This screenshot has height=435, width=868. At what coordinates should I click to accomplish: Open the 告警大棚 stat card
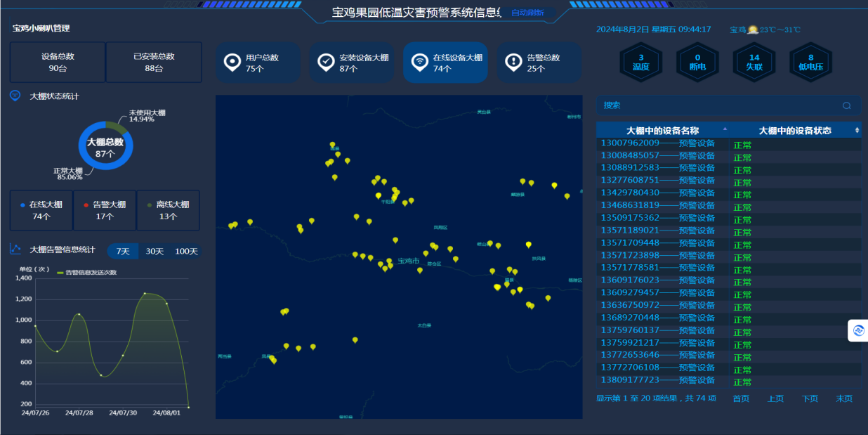click(x=105, y=210)
